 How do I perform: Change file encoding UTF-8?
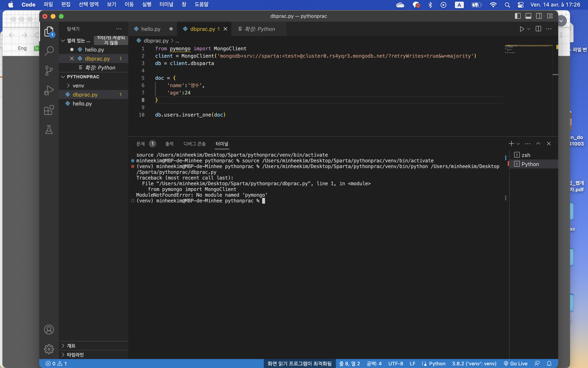click(395, 364)
